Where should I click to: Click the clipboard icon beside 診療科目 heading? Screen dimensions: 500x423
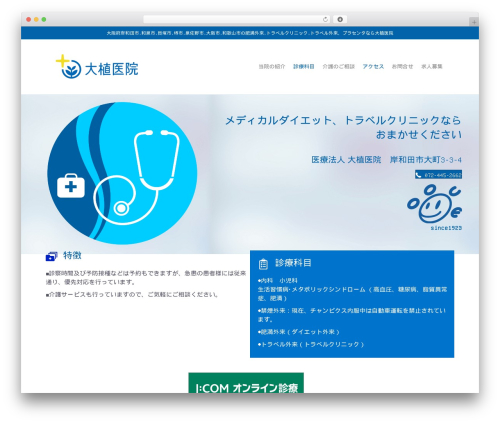point(263,264)
